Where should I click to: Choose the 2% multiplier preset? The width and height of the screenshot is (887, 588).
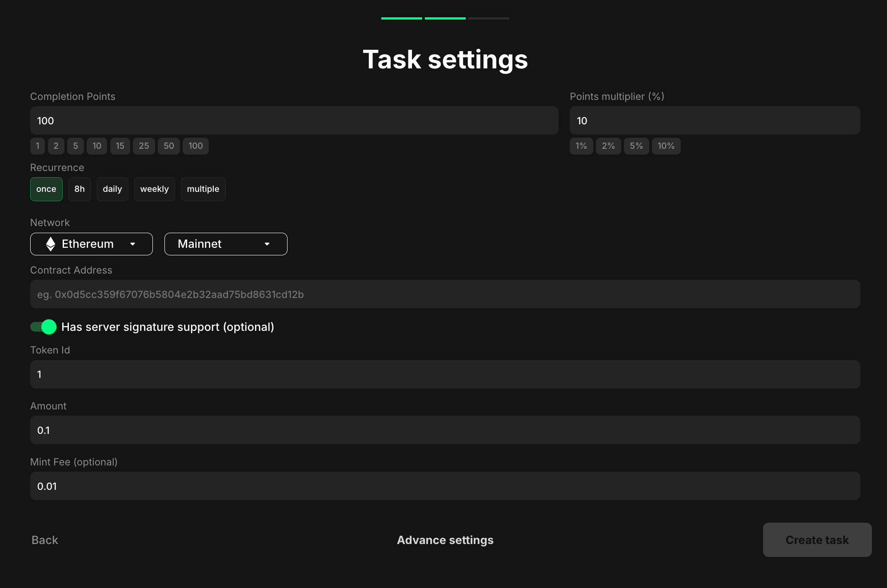pyautogui.click(x=608, y=146)
